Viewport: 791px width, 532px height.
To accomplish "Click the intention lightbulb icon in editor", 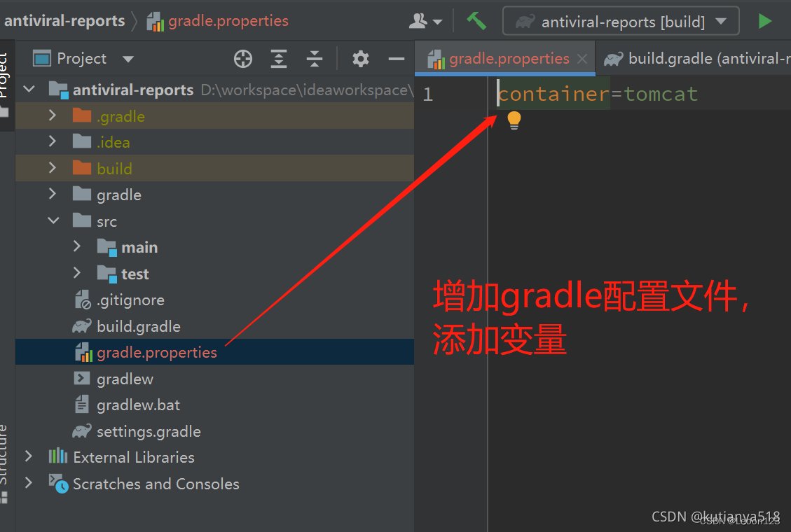I will tap(514, 120).
